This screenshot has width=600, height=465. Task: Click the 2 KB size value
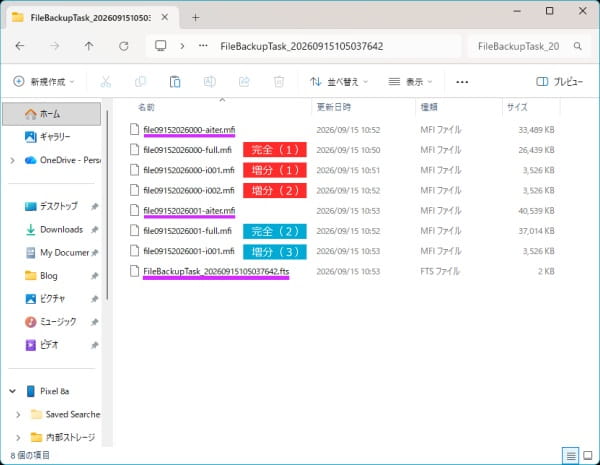[546, 271]
